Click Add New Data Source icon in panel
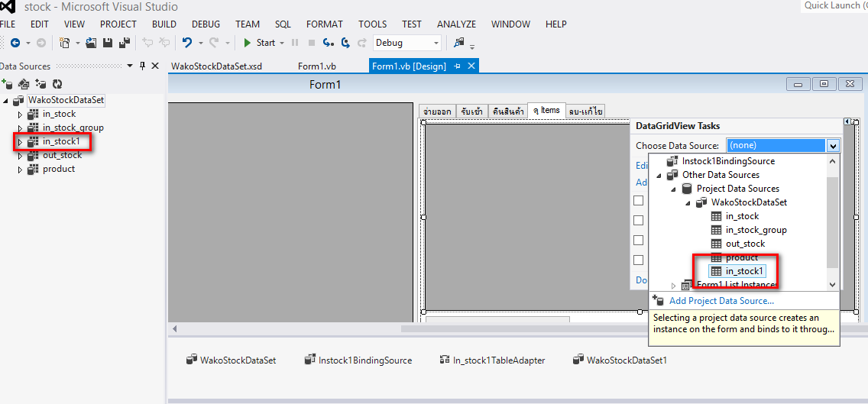 [7, 84]
